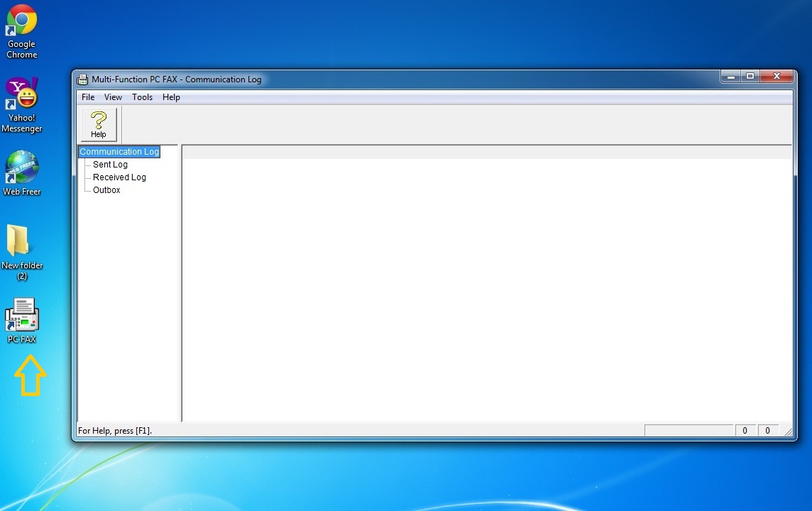Image resolution: width=812 pixels, height=511 pixels.
Task: Open the Tools menu
Action: [142, 97]
